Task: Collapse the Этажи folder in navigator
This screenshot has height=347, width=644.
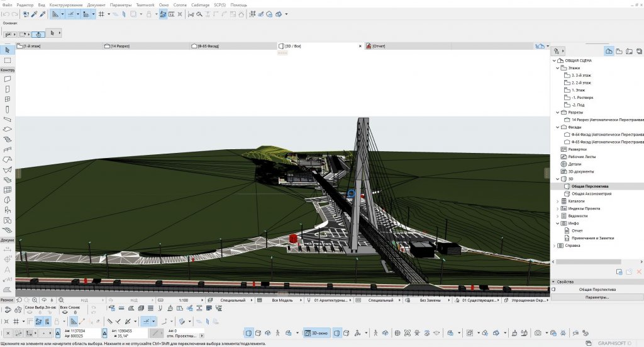Action: point(557,68)
